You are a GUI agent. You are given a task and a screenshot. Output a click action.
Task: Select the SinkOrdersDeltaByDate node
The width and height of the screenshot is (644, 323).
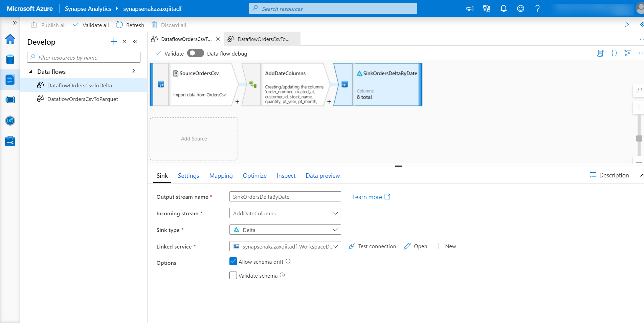click(x=378, y=84)
